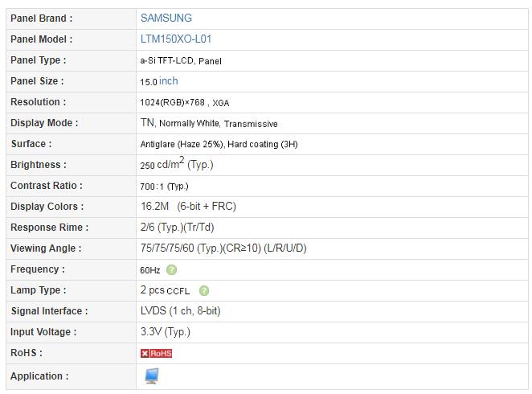Viewport: 532px width, 394px height.
Task: Select 16.2M (6-bit + FRC) value
Action: (x=188, y=207)
